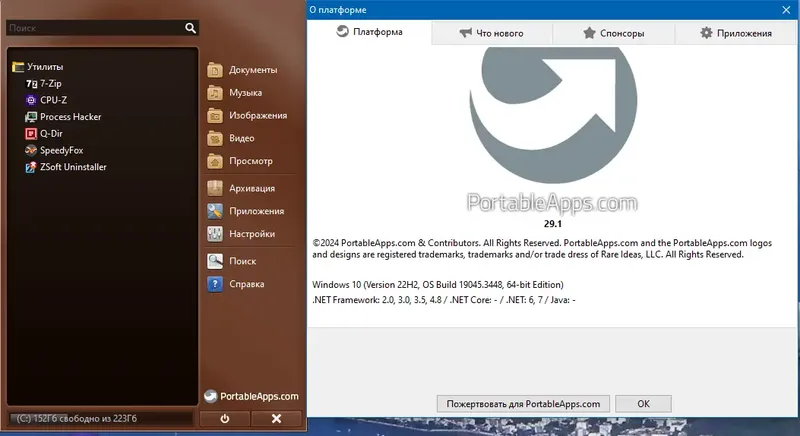Click the magnifier in the search box
The height and width of the screenshot is (436, 800).
tap(190, 28)
